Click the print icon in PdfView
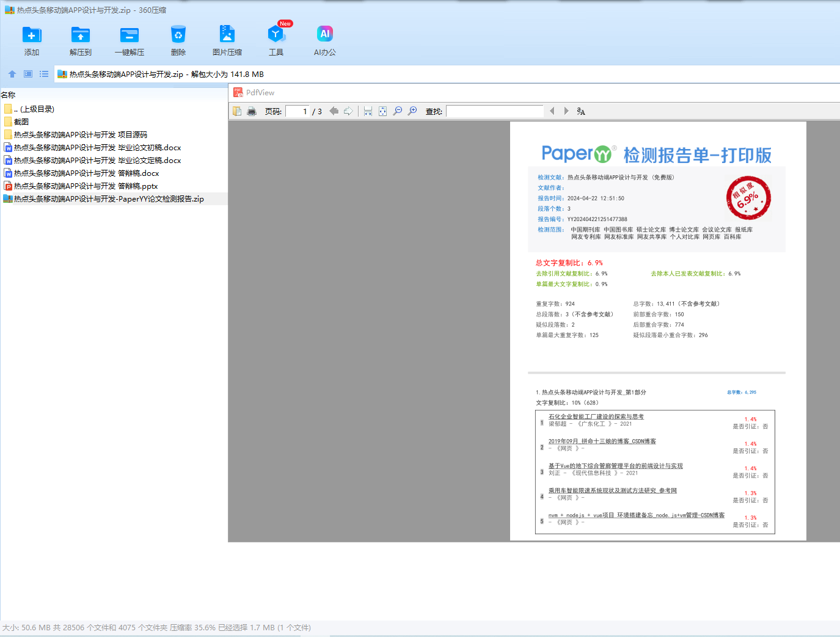The width and height of the screenshot is (840, 637). coord(252,111)
